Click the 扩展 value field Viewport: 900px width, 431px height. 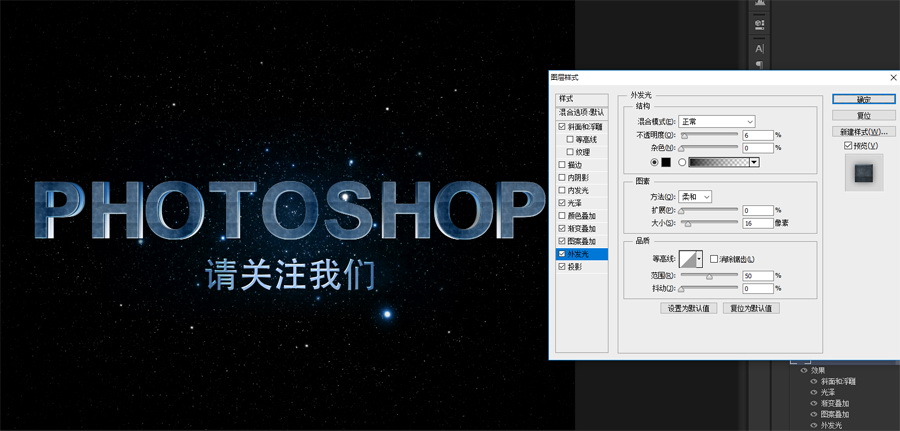pos(758,211)
